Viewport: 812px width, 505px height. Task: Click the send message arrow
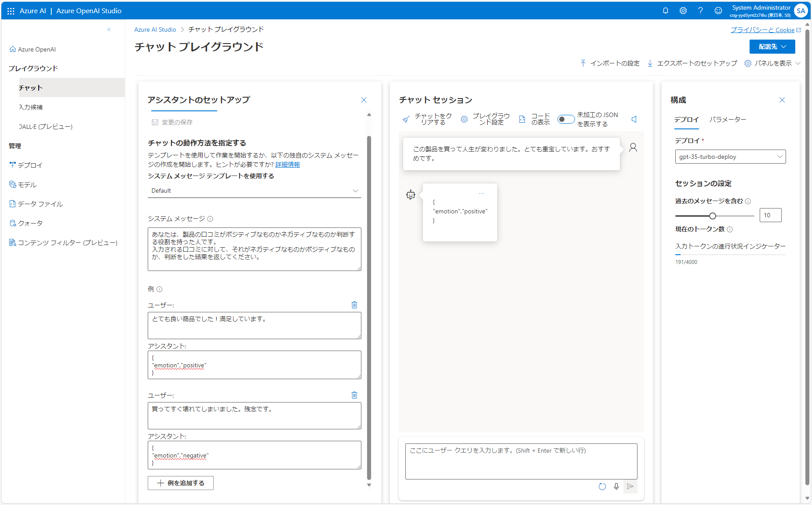point(630,487)
